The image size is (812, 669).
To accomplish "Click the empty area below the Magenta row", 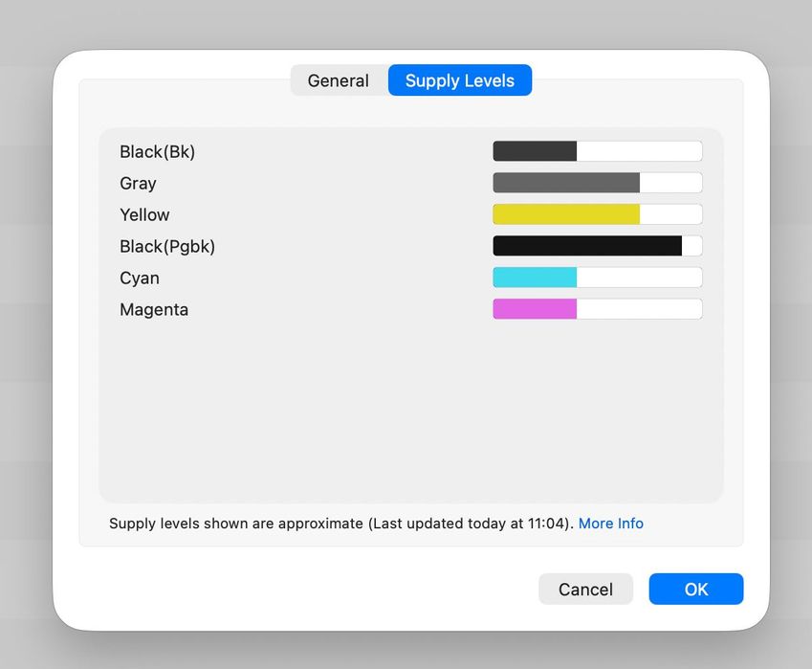I will [410, 412].
